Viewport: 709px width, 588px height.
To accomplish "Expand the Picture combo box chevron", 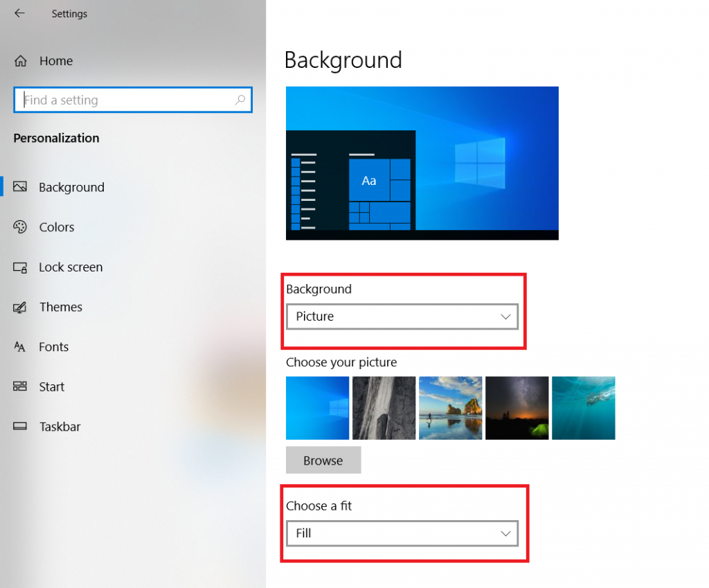I will [505, 317].
